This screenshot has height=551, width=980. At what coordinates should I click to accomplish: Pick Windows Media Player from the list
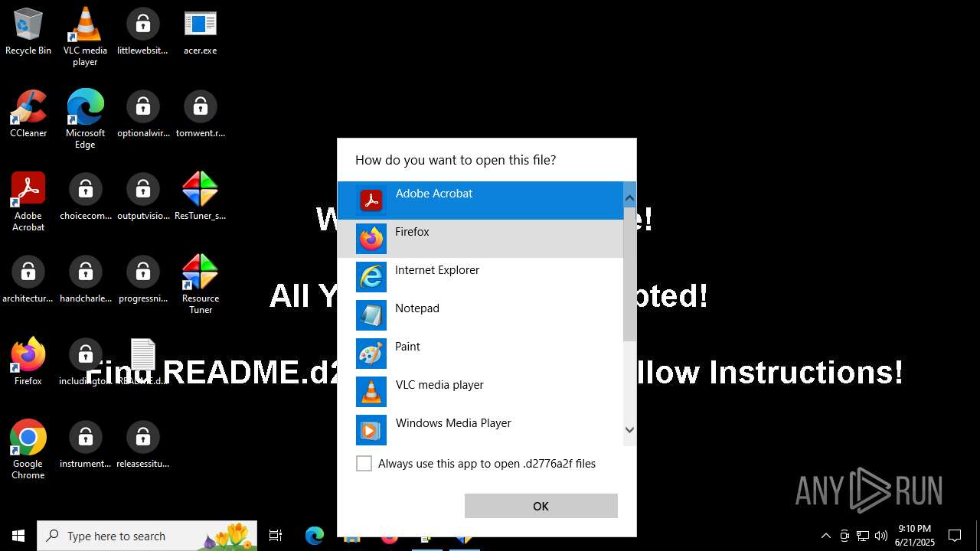tap(480, 429)
